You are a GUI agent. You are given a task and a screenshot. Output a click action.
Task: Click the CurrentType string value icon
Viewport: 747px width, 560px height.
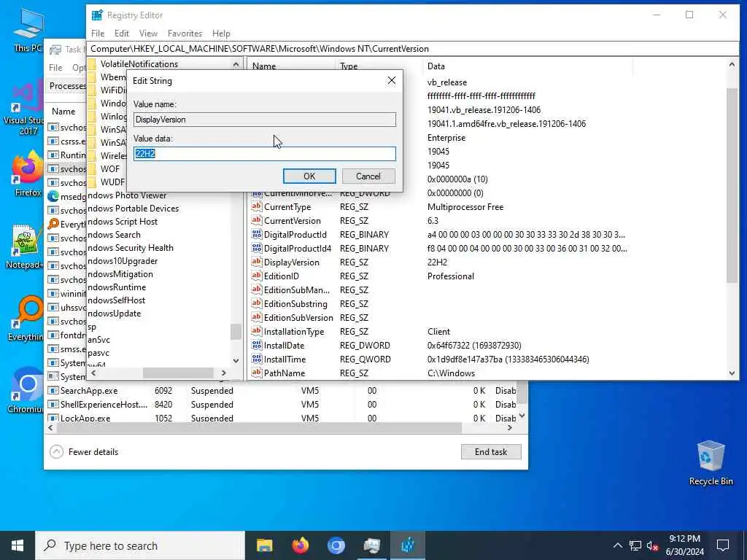point(257,206)
